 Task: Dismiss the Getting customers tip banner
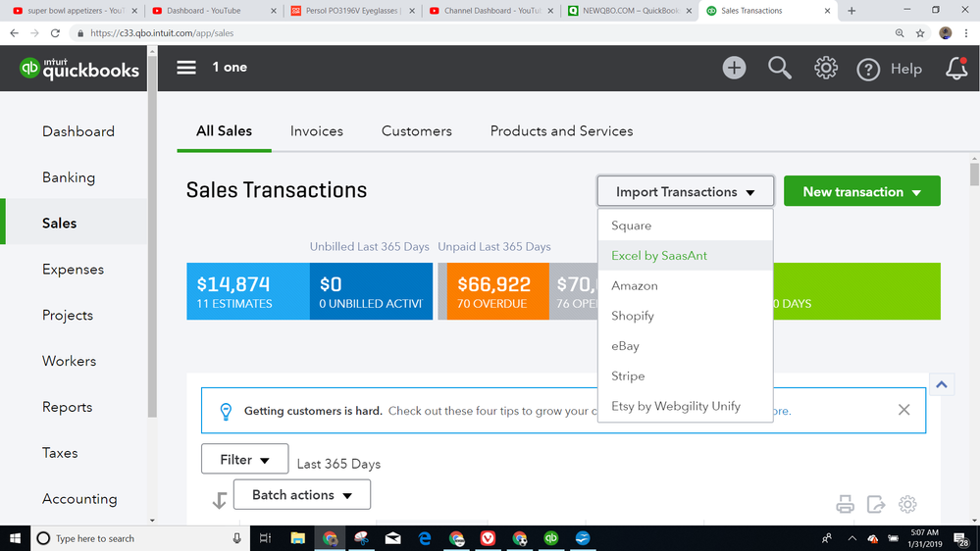point(904,410)
